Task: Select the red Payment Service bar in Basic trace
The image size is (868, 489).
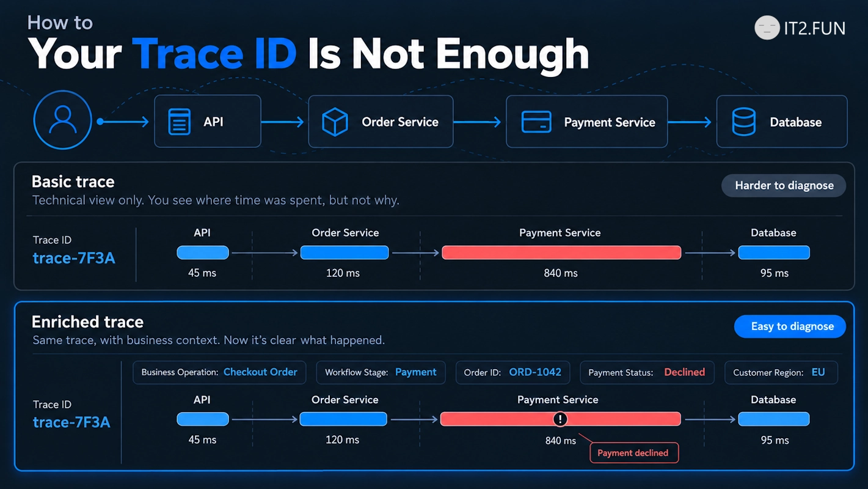Action: (561, 252)
